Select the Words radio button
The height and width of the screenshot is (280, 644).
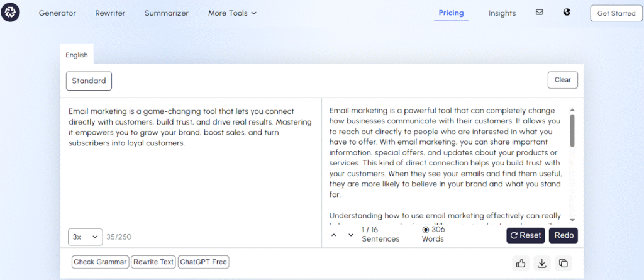point(426,230)
